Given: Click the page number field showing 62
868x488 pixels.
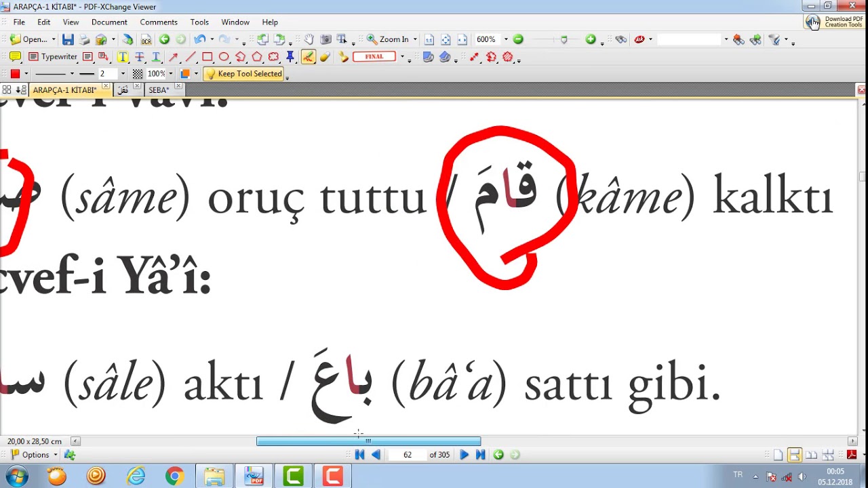Looking at the screenshot, I should pyautogui.click(x=407, y=455).
